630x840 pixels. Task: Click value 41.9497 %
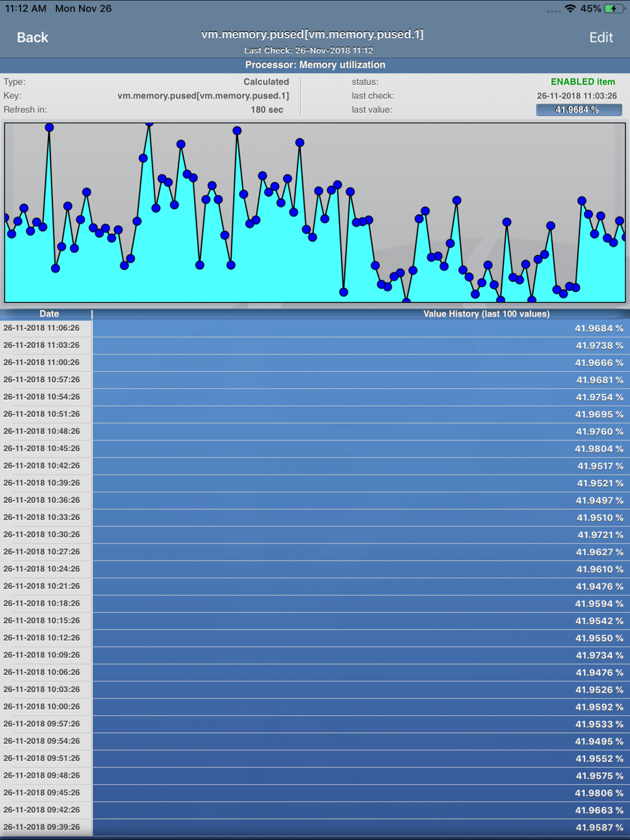pyautogui.click(x=600, y=501)
